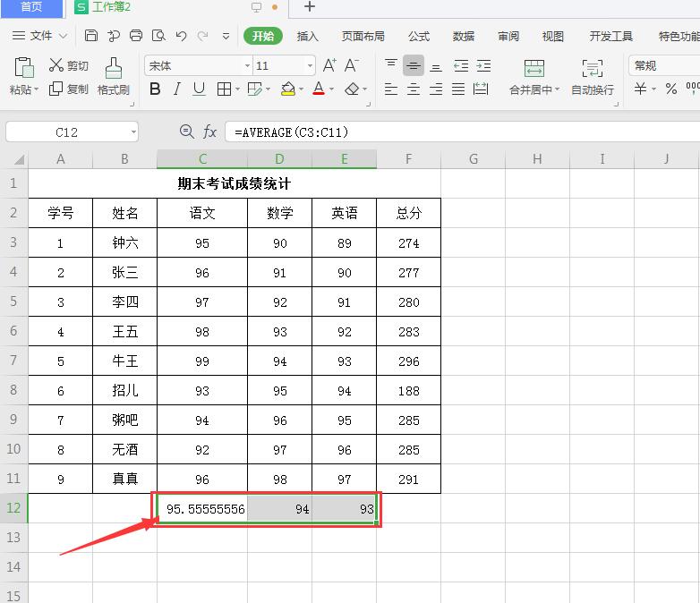Screen dimensions: 700x603
Task: Click Merge and Center (合并居中)
Action: [534, 77]
